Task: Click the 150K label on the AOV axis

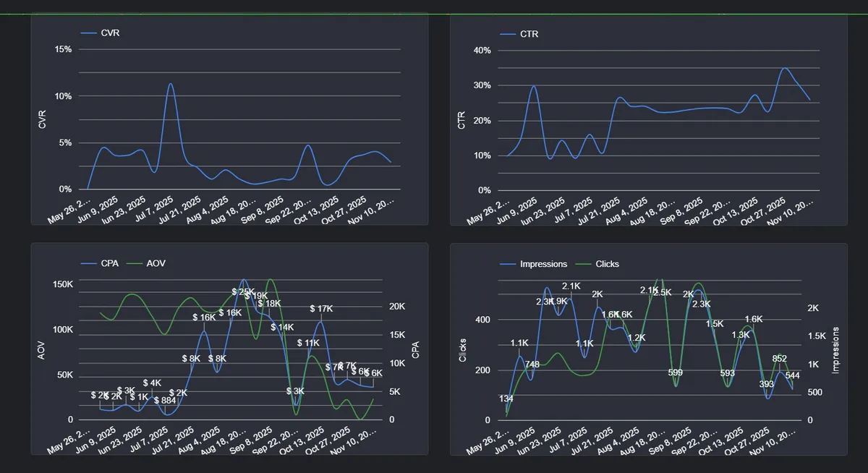Action: coord(63,285)
